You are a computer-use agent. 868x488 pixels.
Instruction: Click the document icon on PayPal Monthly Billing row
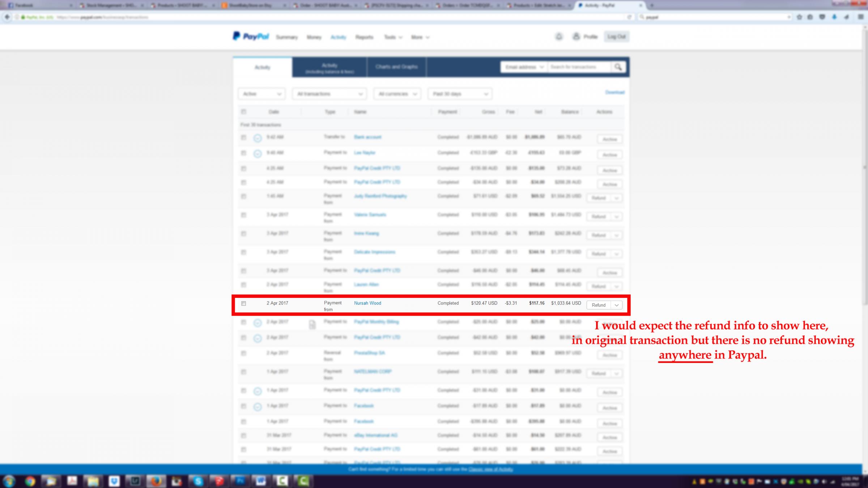(312, 324)
